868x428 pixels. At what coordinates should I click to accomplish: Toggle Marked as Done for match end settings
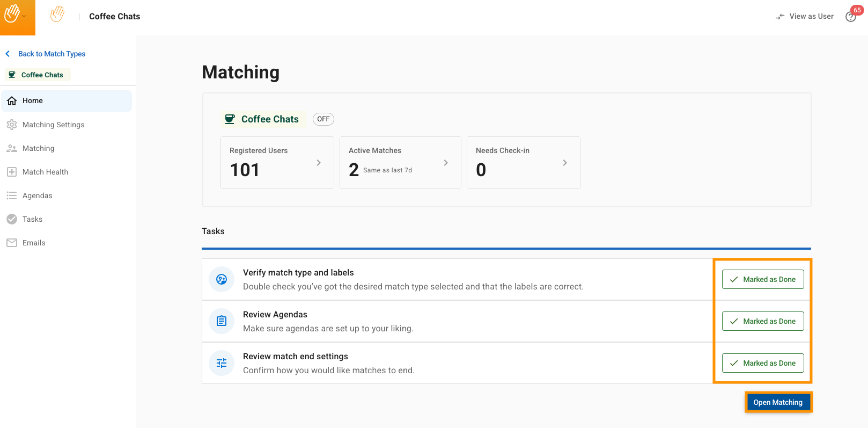[x=762, y=363]
